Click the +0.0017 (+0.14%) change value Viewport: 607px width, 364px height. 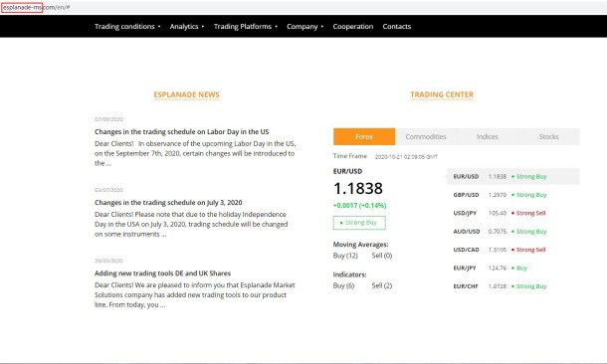coord(359,206)
